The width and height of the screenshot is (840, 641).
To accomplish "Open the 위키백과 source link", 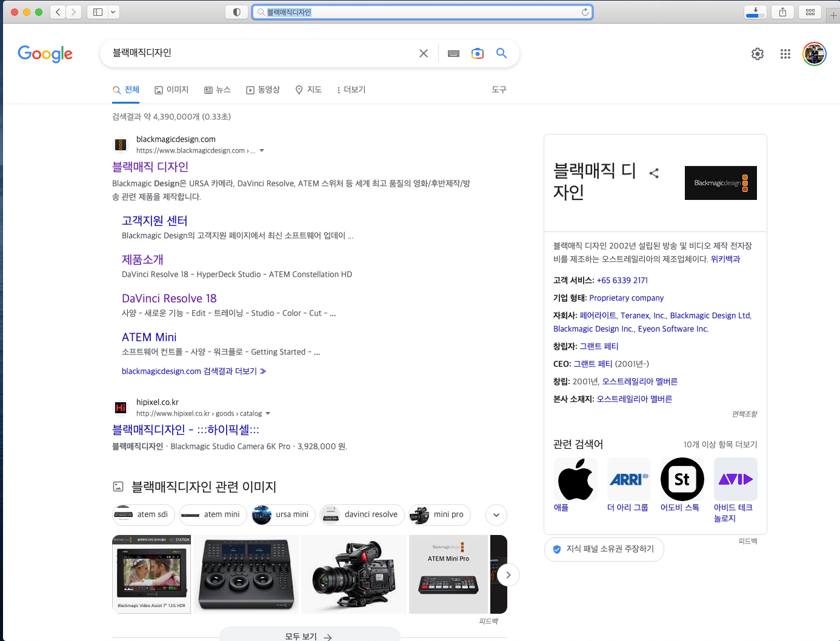I will (x=725, y=259).
